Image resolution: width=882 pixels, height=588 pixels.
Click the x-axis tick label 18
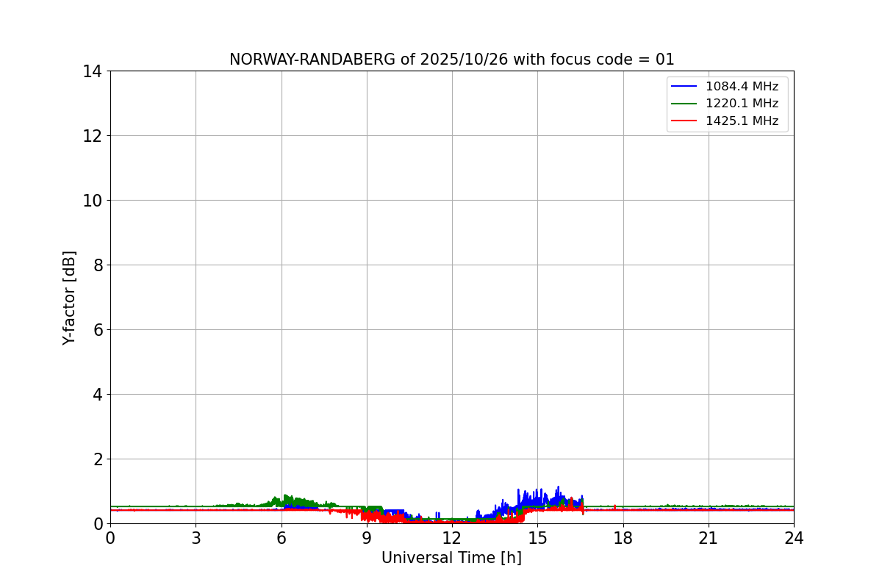click(623, 538)
